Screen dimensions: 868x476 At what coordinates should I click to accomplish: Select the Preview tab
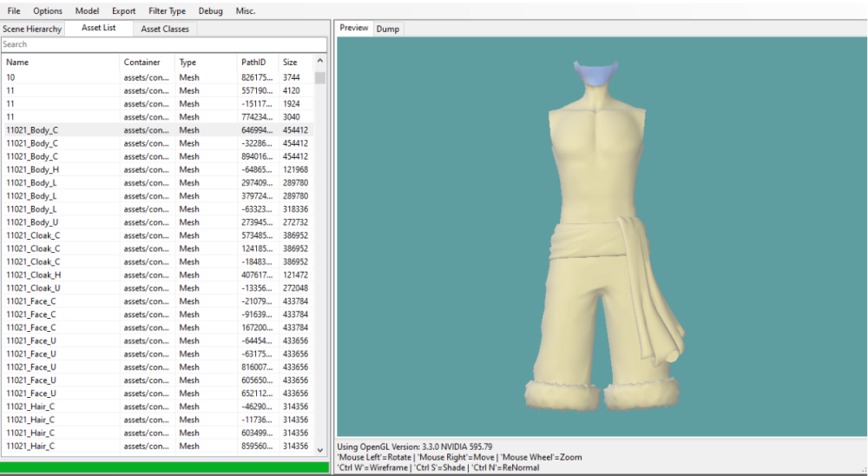(x=354, y=28)
